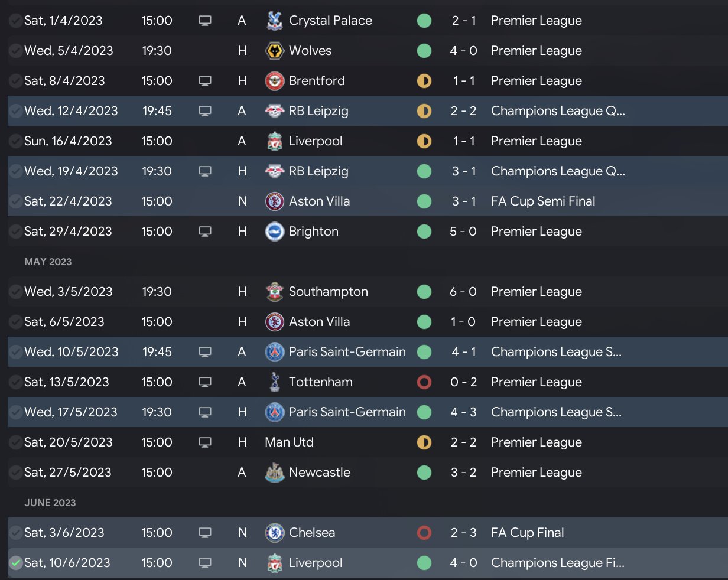The width and height of the screenshot is (728, 580).
Task: Click the Brighton club badge
Action: pyautogui.click(x=275, y=232)
